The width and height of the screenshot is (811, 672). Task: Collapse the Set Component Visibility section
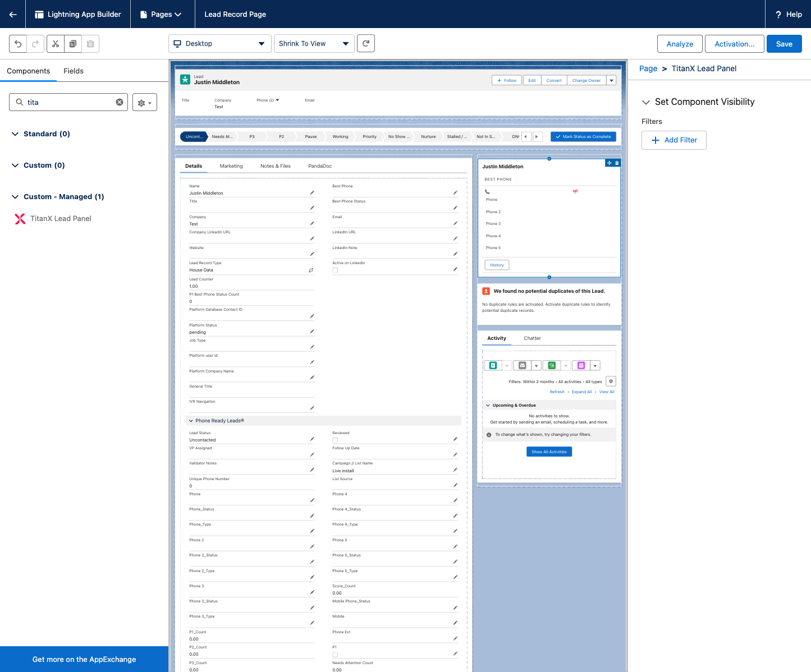(645, 102)
